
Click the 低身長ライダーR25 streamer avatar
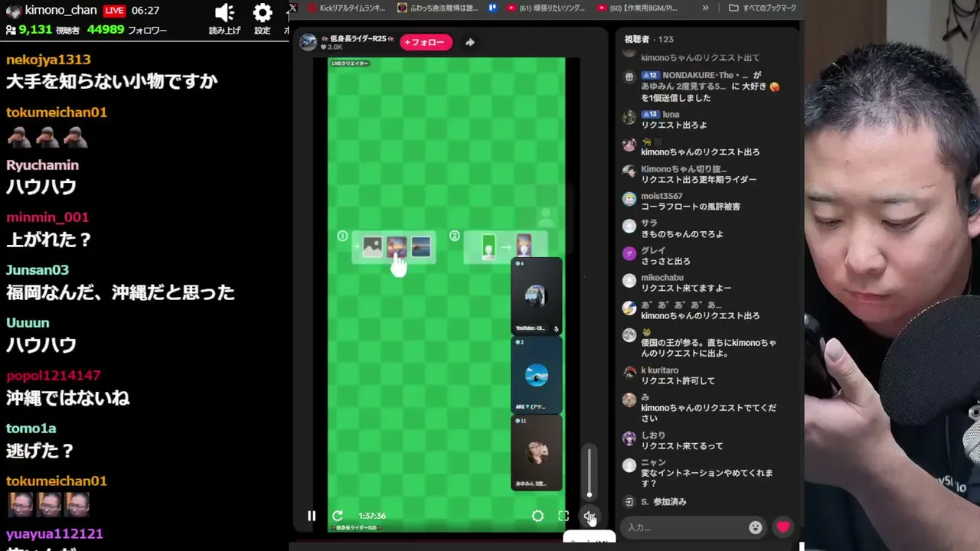pyautogui.click(x=308, y=42)
